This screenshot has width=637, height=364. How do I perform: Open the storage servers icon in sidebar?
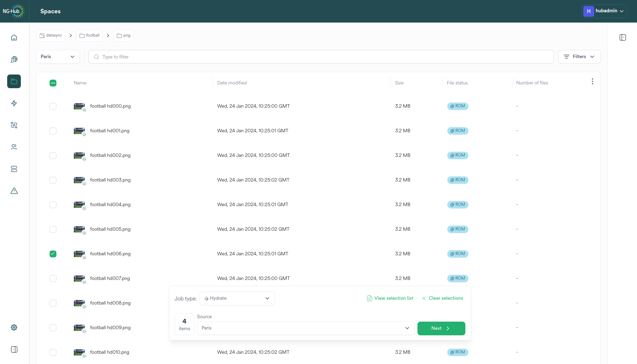click(x=14, y=169)
